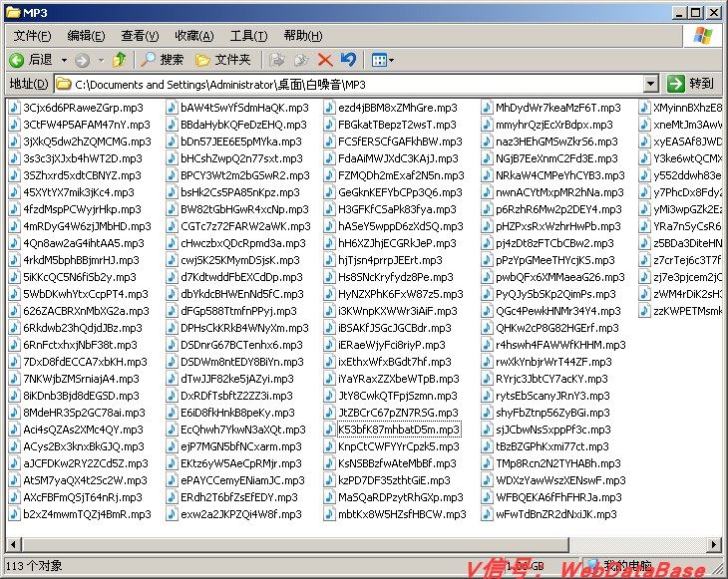Open the File (文件) menu
The image size is (728, 579).
click(x=32, y=36)
